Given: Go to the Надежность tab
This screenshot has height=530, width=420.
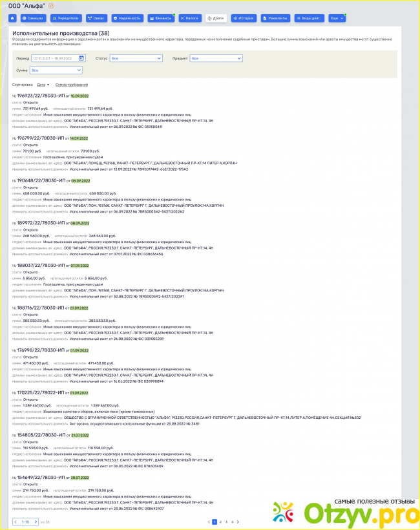Looking at the screenshot, I should coord(127,18).
